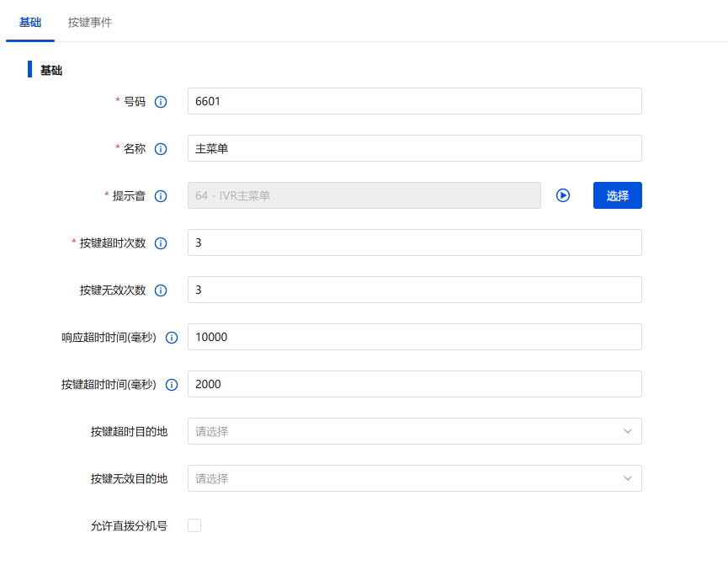Click the 按键无效次数 input field
This screenshot has width=728, height=565.
[x=414, y=290]
